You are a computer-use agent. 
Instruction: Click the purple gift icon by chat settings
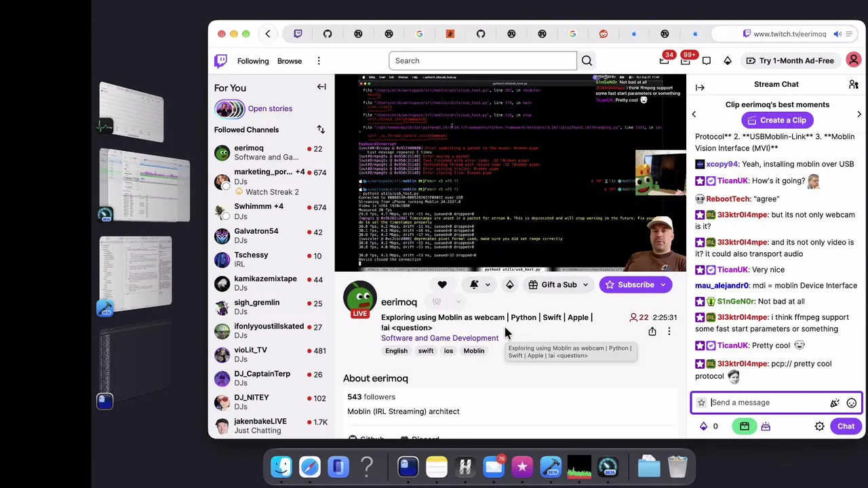click(766, 426)
